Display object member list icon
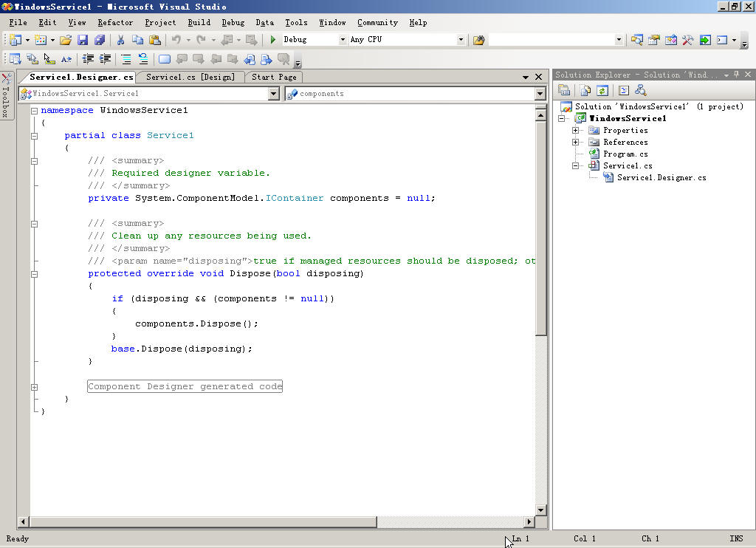 click(x=16, y=59)
